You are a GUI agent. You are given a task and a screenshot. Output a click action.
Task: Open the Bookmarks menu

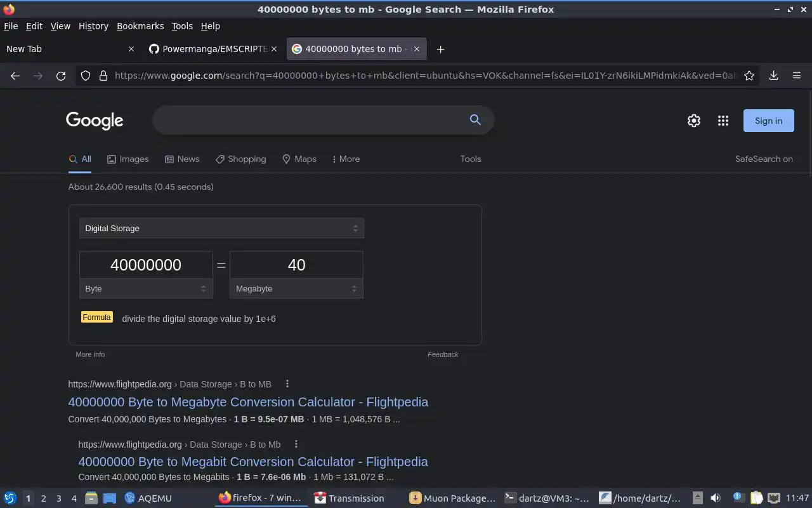click(x=140, y=26)
